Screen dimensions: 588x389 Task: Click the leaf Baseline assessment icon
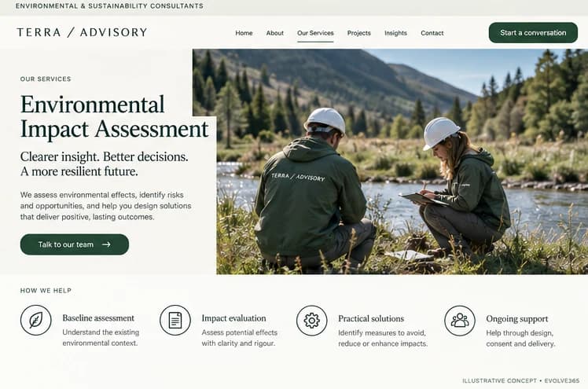coord(35,320)
